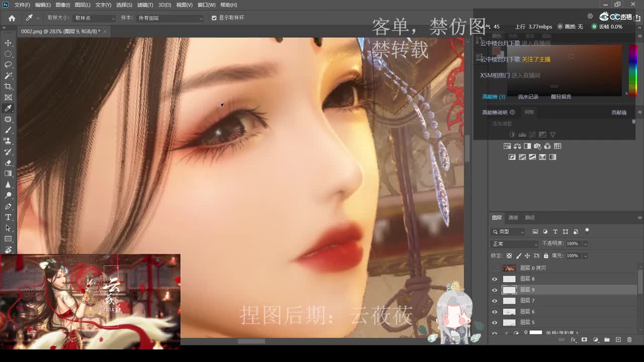Image resolution: width=644 pixels, height=362 pixels.
Task: Add a layer mask
Action: tap(584, 340)
